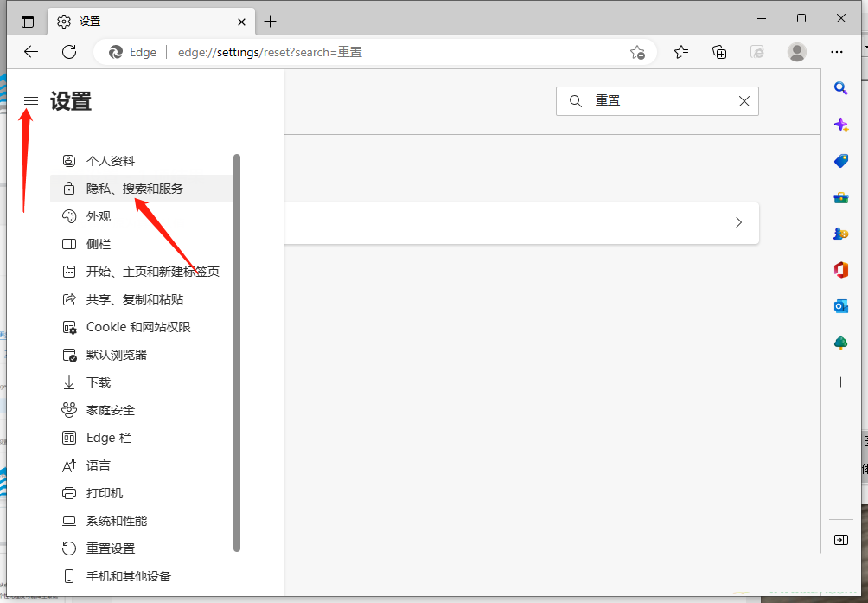Open the Edge more options menu
Image resolution: width=868 pixels, height=603 pixels.
(837, 52)
